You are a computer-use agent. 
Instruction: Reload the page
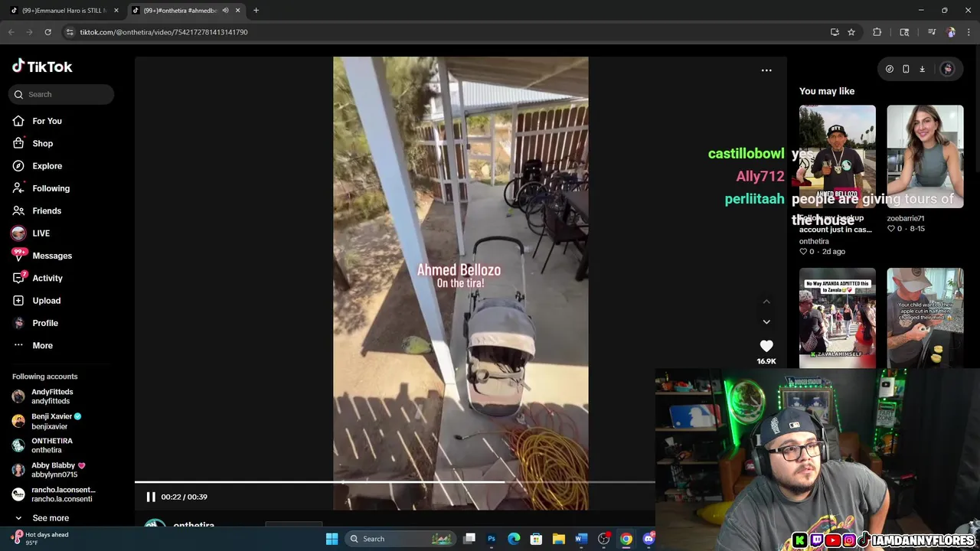pyautogui.click(x=47, y=32)
